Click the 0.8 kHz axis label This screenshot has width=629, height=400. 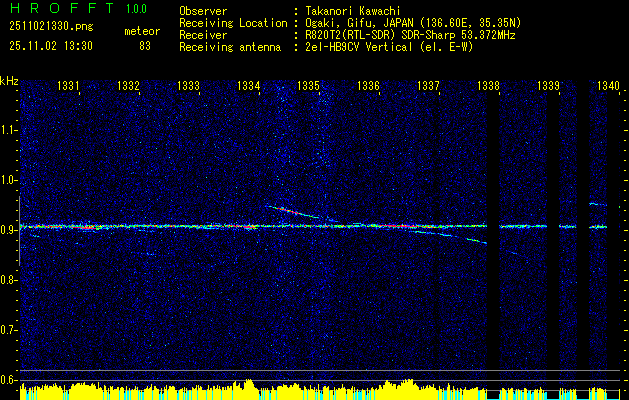point(8,280)
